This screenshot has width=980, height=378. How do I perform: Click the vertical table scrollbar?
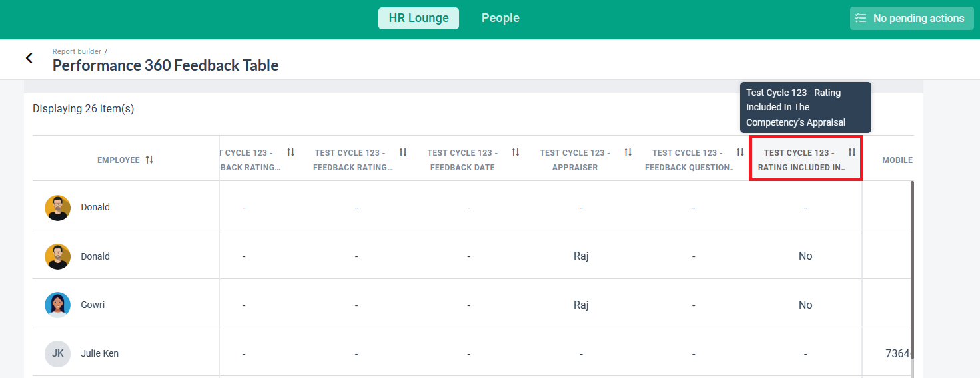point(912,270)
